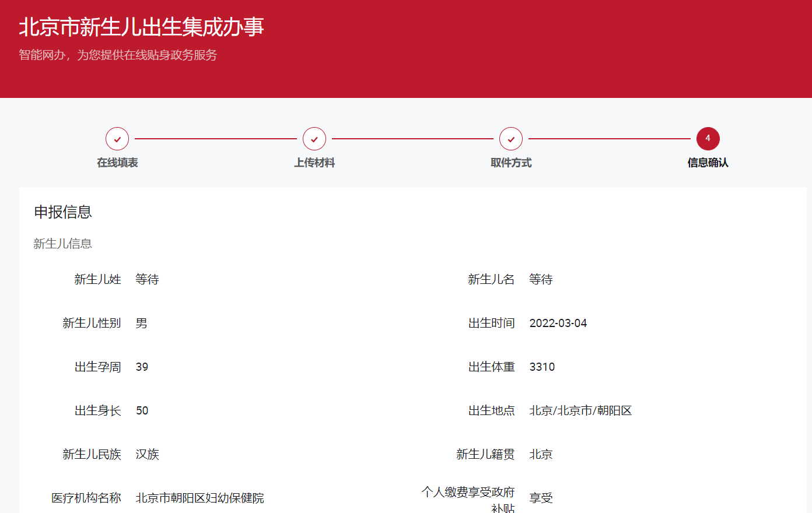The width and height of the screenshot is (812, 513).
Task: Click the 新生儿信息 subsection heading
Action: 63,244
